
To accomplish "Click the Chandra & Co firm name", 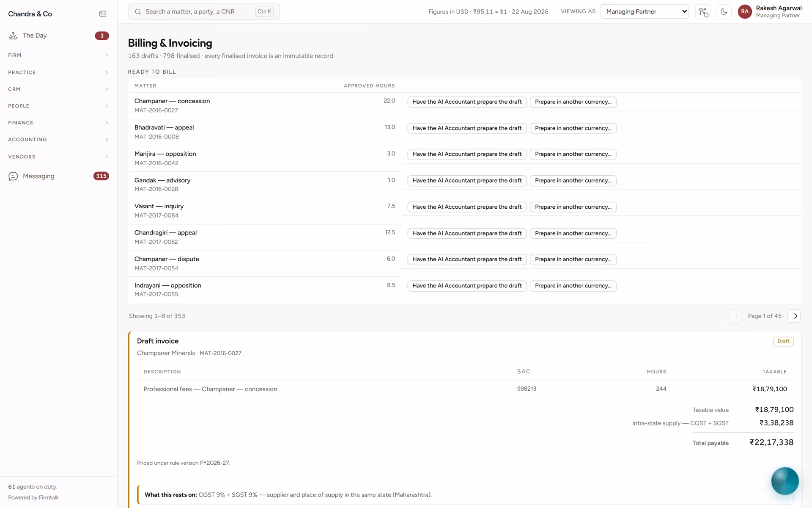I will tap(30, 14).
